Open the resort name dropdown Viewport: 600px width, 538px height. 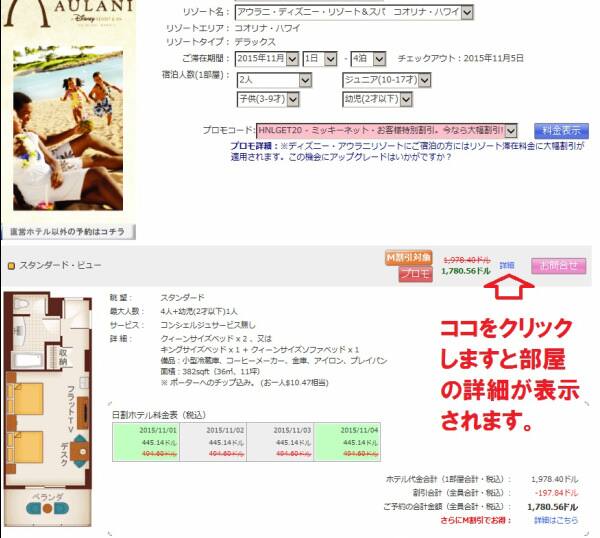point(354,13)
